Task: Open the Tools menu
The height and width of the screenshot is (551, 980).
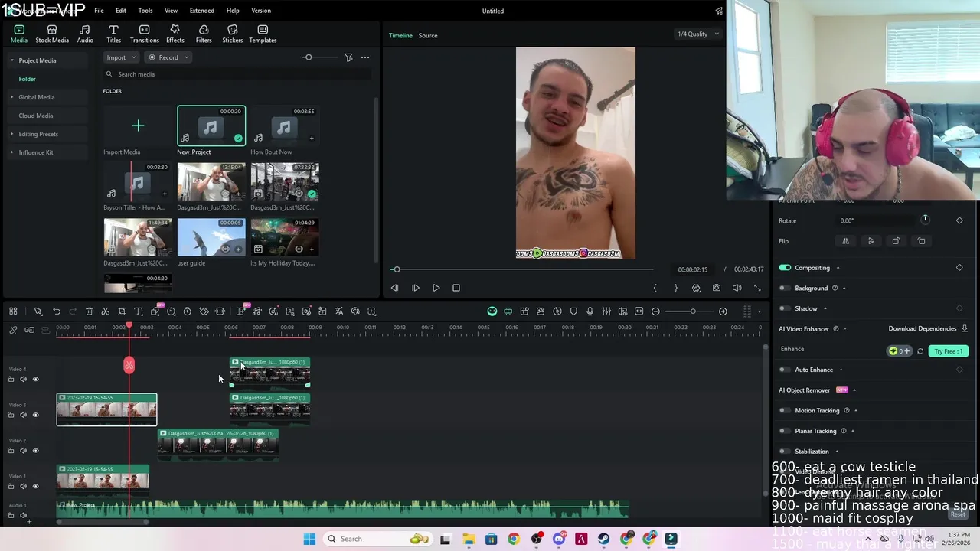Action: coord(145,11)
